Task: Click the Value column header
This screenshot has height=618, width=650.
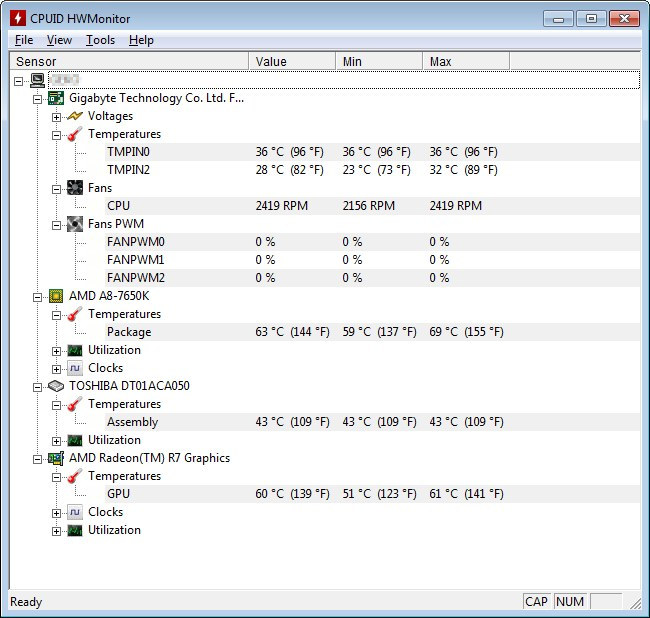Action: (292, 61)
